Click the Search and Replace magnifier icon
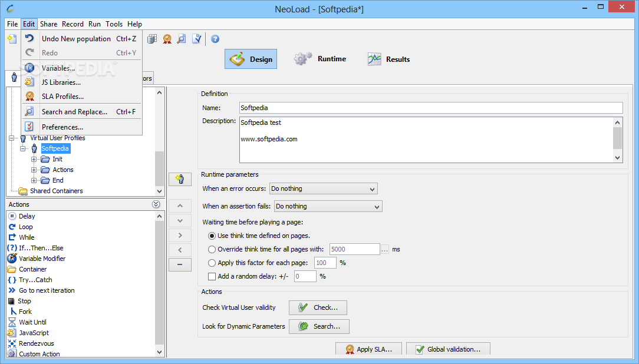 [x=29, y=111]
